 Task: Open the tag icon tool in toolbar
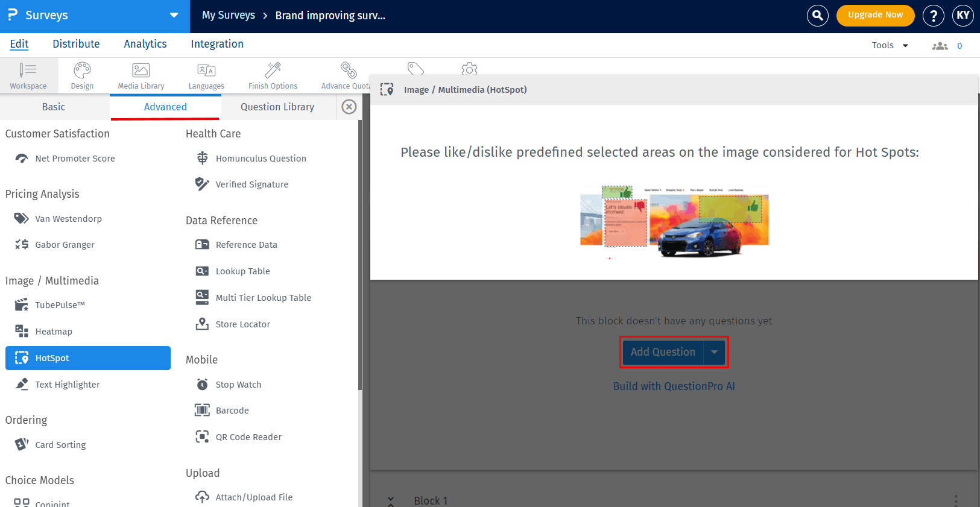(x=416, y=69)
